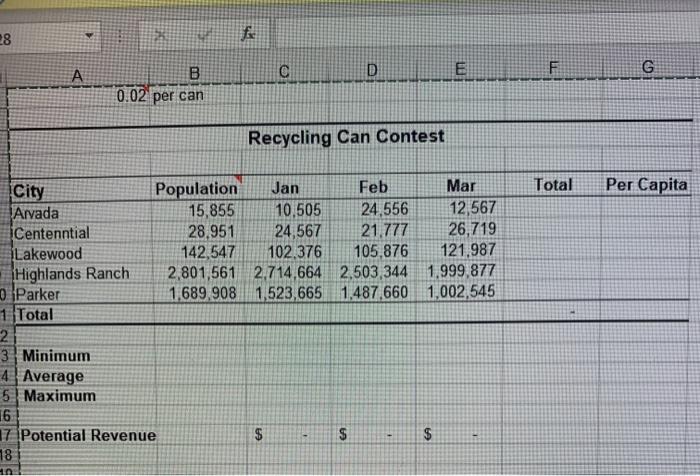Select Highlands Ranch population 2,801,561
The image size is (700, 476).
[199, 272]
